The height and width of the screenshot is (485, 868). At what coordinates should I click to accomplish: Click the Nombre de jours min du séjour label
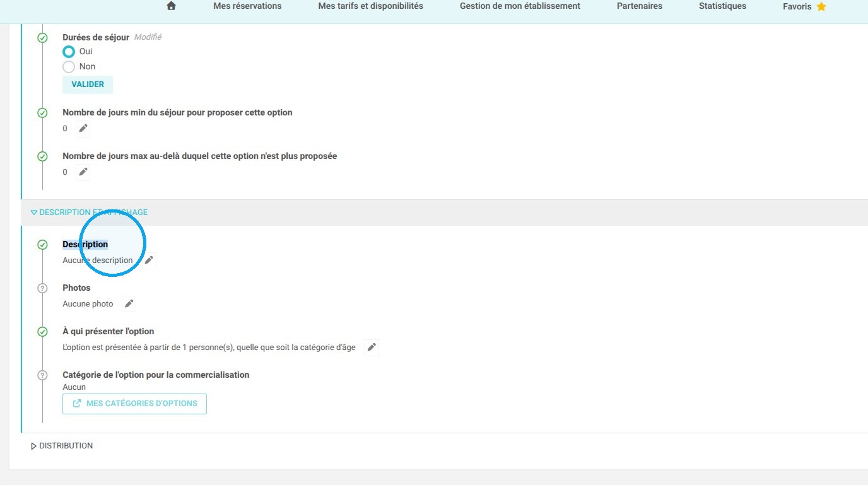[x=177, y=112]
